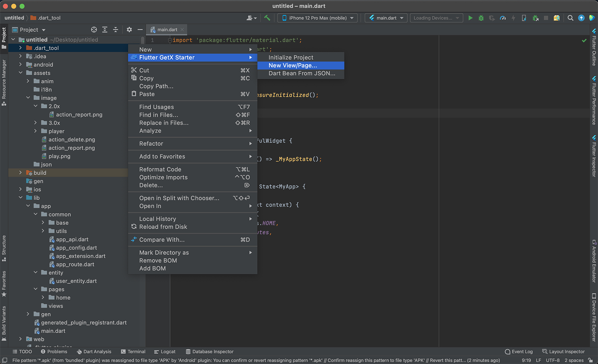Open the Flutter Performance side panel
Image resolution: width=598 pixels, height=364 pixels.
[x=594, y=100]
